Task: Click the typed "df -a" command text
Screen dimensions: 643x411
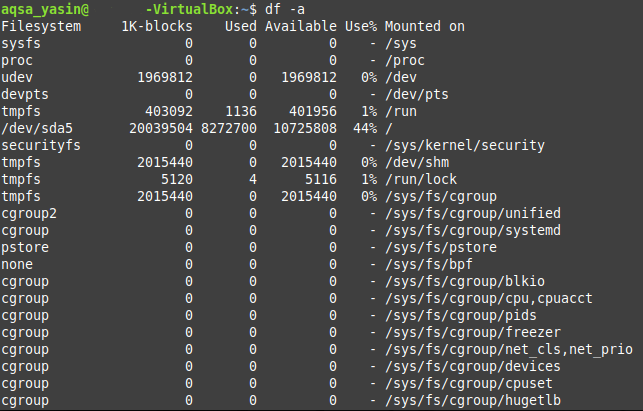Action: pos(284,9)
